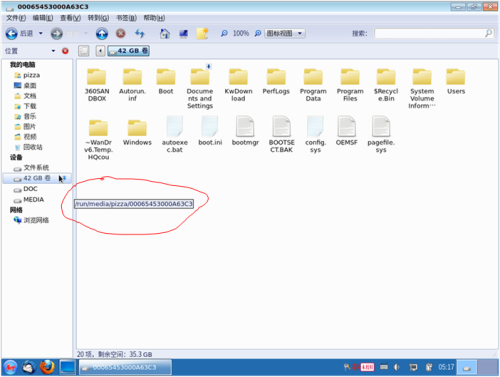Zoom out using the left magnifier

[x=224, y=33]
